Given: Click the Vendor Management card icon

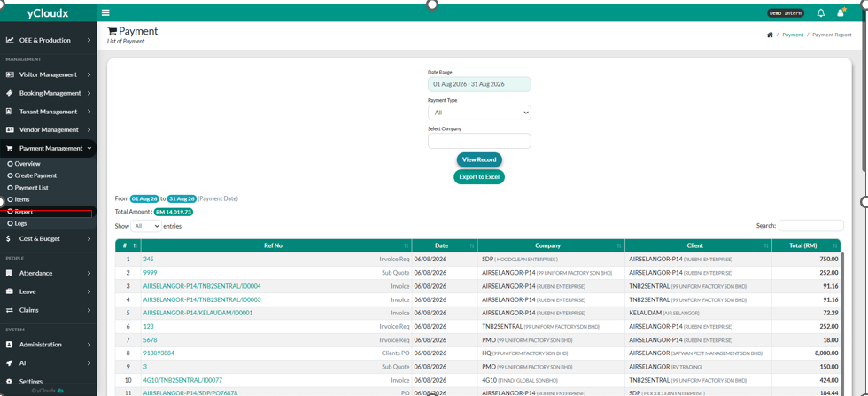Looking at the screenshot, I should click(x=10, y=129).
